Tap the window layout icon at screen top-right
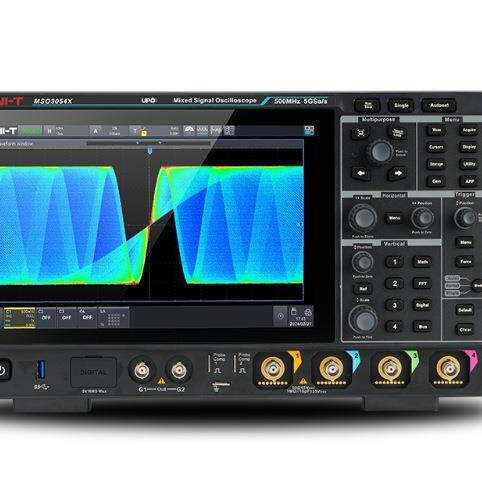The height and width of the screenshot is (482, 482). click(x=309, y=130)
